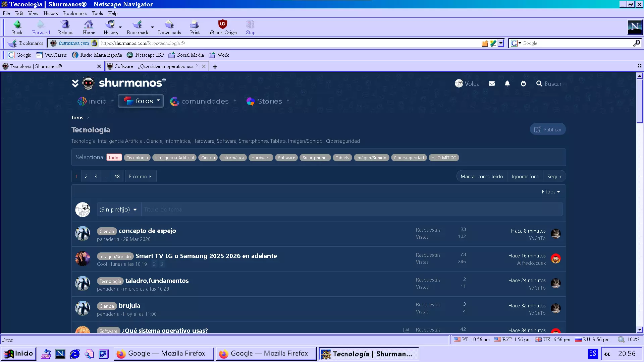Select the Todos filter chip
The image size is (644, 362).
[x=114, y=158]
